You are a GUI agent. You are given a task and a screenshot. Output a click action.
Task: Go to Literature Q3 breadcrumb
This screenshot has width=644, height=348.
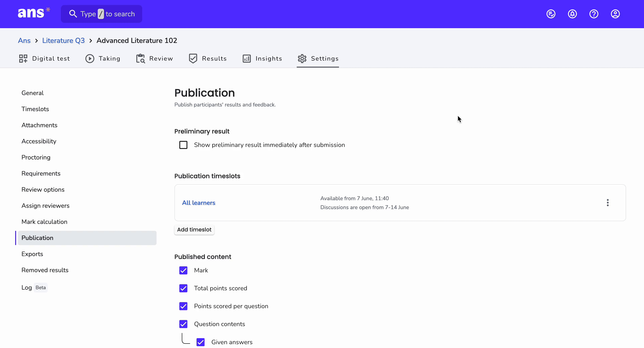63,40
